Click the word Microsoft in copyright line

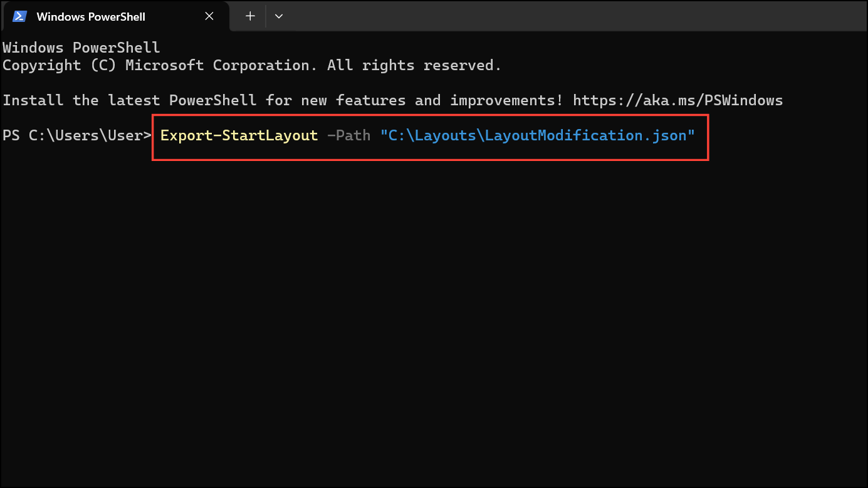click(164, 65)
